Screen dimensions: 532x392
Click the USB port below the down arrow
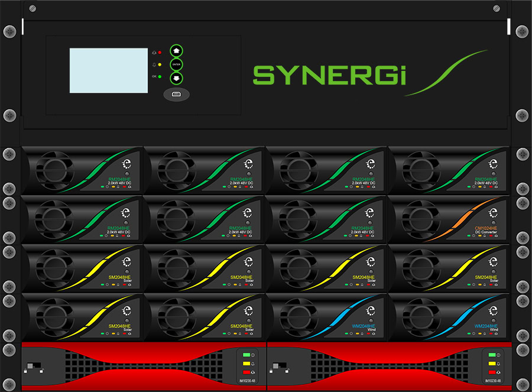coord(177,95)
